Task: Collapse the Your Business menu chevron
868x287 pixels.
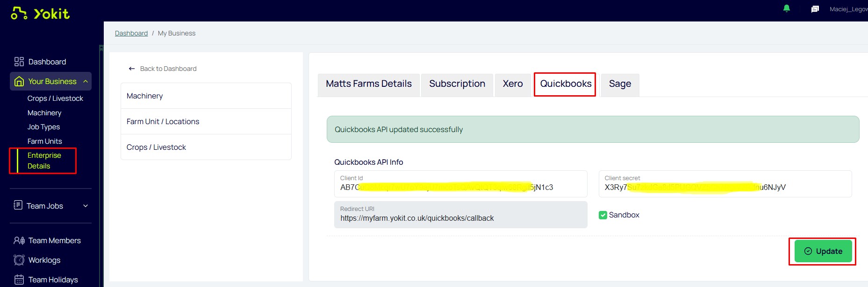Action: point(86,81)
